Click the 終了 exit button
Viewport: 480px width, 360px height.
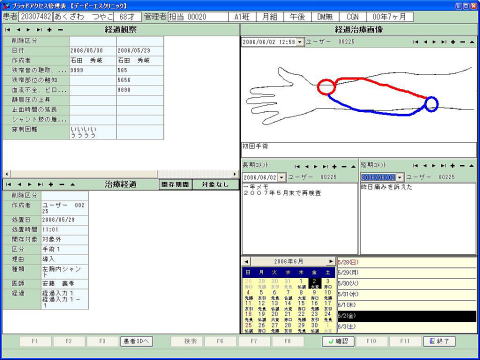pyautogui.click(x=439, y=341)
